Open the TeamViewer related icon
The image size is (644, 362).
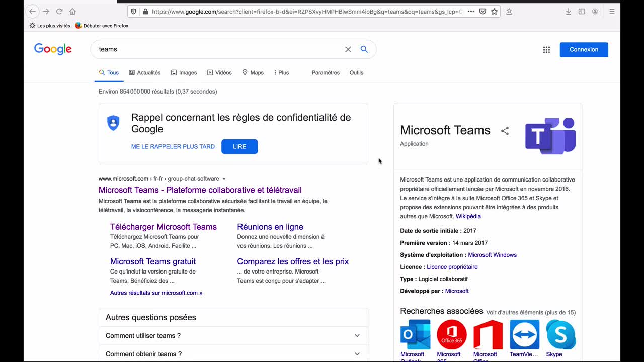click(x=524, y=334)
